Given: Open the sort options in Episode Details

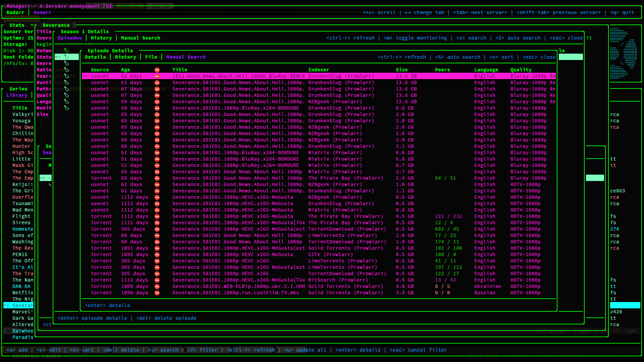Looking at the screenshot, I should coord(501,57).
